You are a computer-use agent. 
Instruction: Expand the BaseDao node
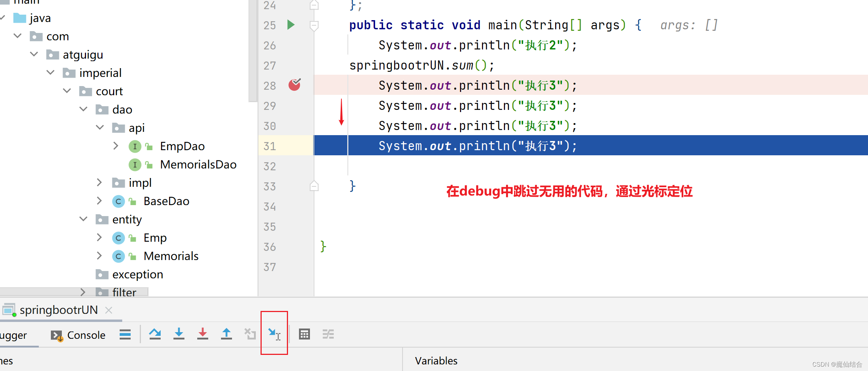click(x=99, y=201)
